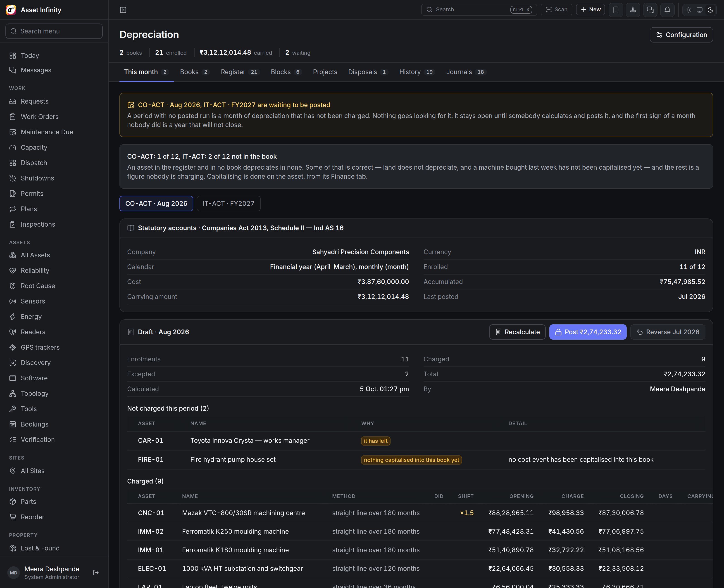Image resolution: width=724 pixels, height=588 pixels.
Task: Click the mobile device icon in header
Action: (616, 10)
